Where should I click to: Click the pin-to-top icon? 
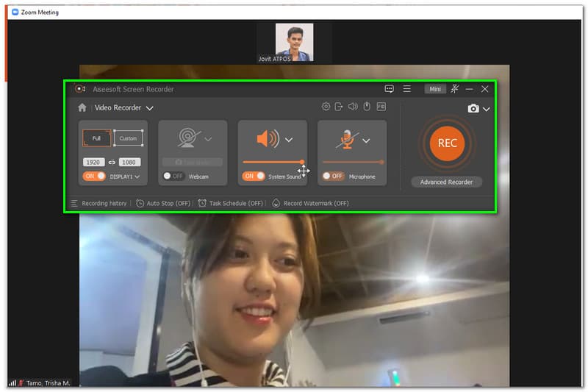(455, 89)
